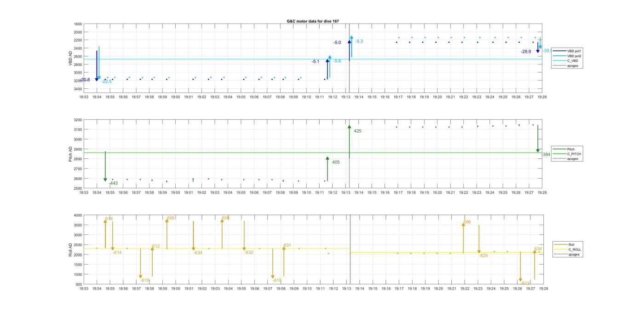644x319 pixels.
Task: Click the '19:00' time tick on VBD plot
Action: (x=176, y=97)
